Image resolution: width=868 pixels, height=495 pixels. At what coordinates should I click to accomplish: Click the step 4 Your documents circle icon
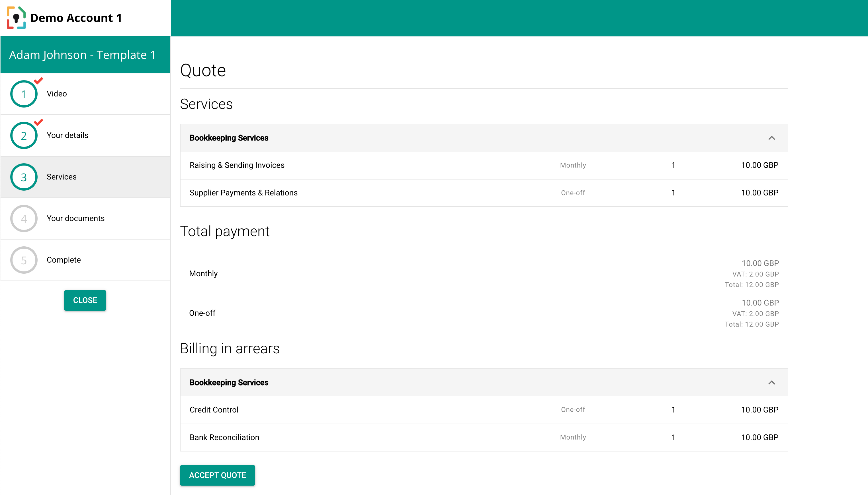point(23,218)
